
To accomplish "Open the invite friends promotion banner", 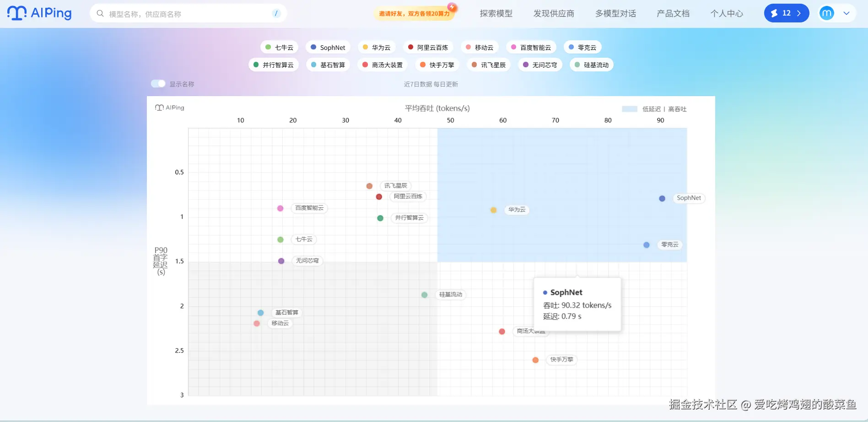I will click(x=415, y=13).
